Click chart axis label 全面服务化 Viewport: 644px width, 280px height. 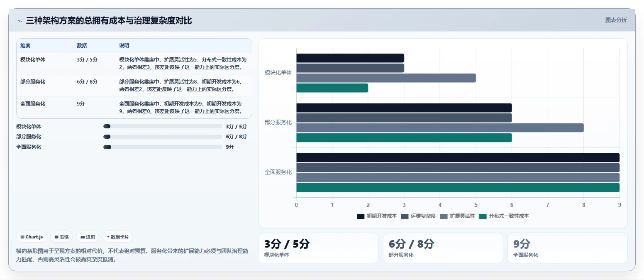click(x=278, y=172)
